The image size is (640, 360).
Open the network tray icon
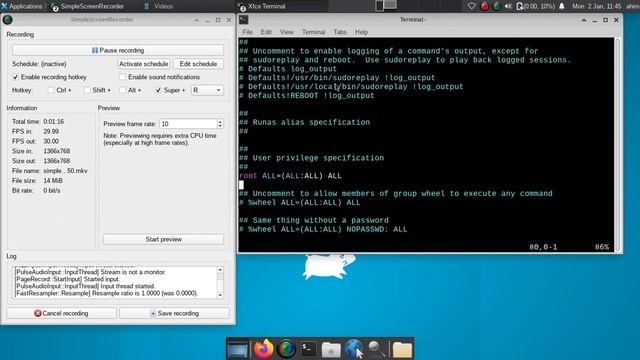point(471,6)
